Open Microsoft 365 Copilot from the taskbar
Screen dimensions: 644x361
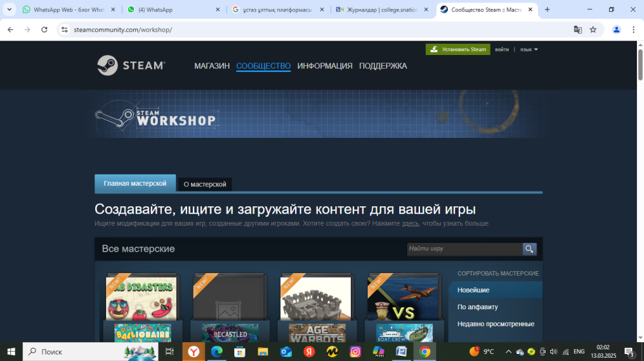[378, 351]
